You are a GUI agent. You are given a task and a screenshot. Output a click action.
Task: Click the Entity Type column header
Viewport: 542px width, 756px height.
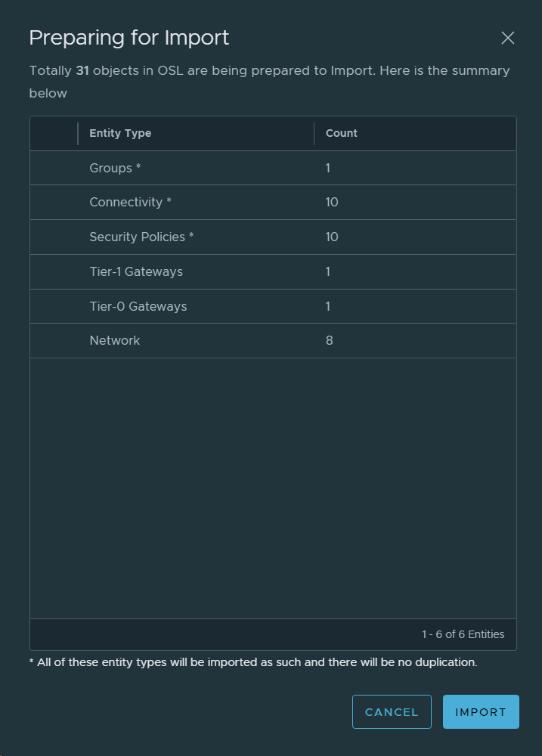[120, 133]
